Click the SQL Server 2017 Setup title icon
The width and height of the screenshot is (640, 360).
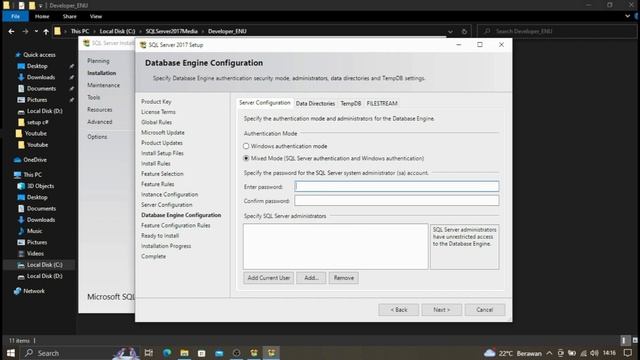coord(143,45)
